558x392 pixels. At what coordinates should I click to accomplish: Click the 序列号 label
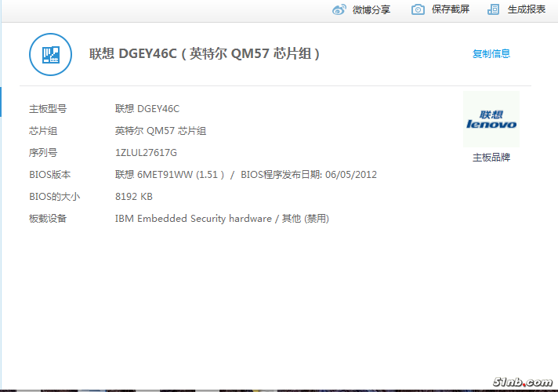pos(43,153)
